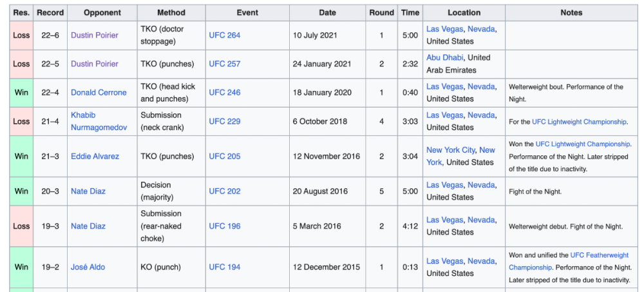The width and height of the screenshot is (644, 292).
Task: Select the 24 January 2021 date cell
Action: point(327,64)
